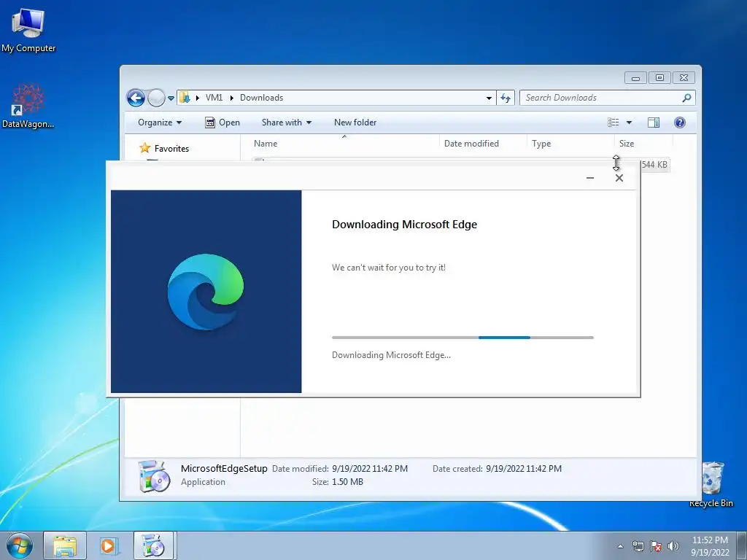Open My Computer desktop icon

point(28,31)
